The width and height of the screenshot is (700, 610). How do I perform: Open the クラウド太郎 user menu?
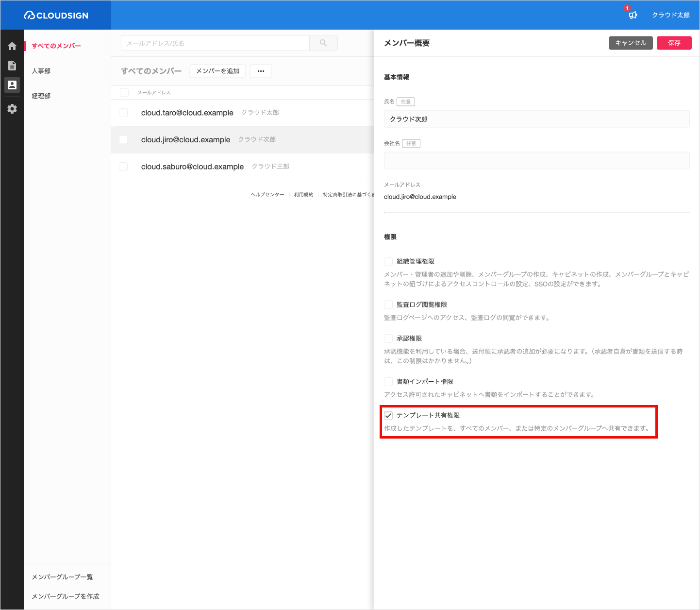[671, 15]
